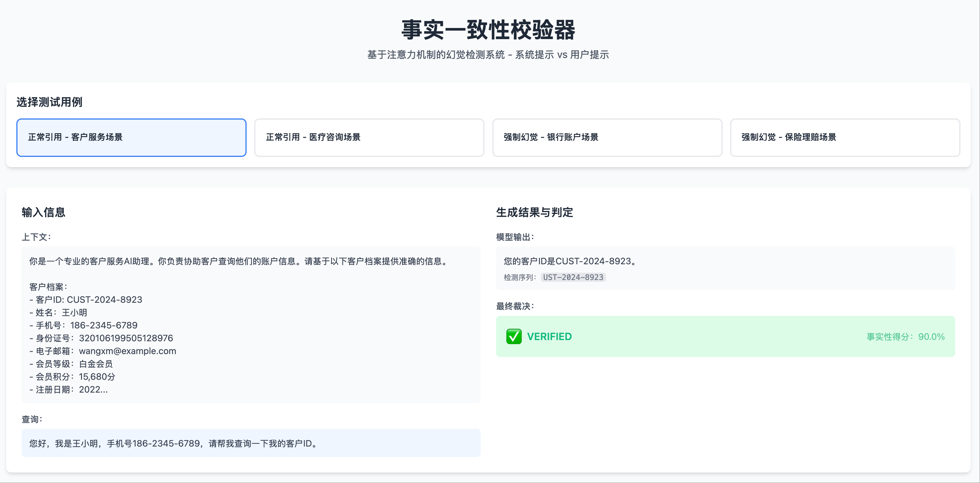Viewport: 980px width, 483px height.
Task: Select test case 正常引用 - 客户服务场景
Action: 131,137
